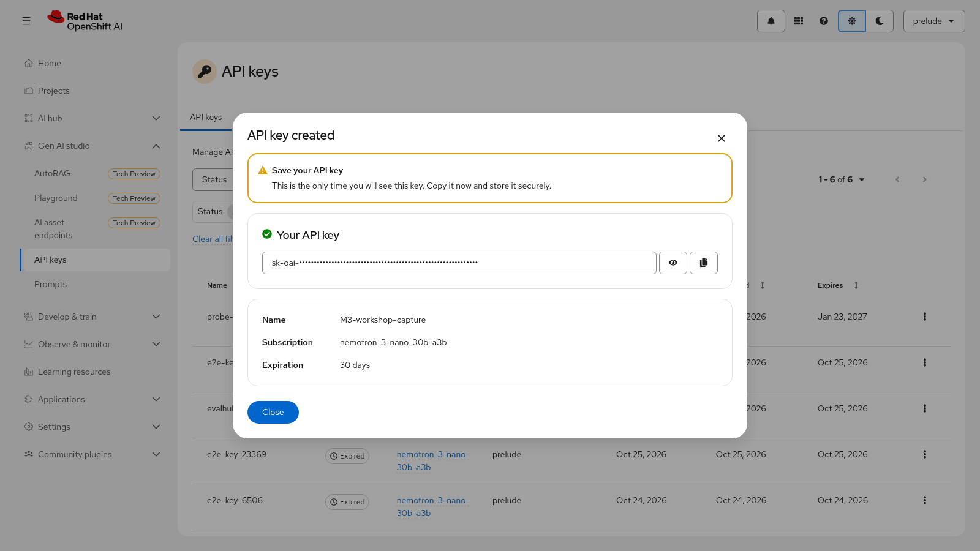The image size is (980, 551).
Task: Open AutoRAG in the sidebar
Action: click(52, 173)
